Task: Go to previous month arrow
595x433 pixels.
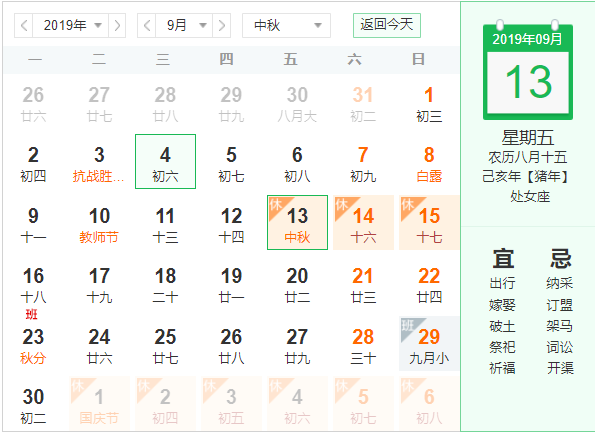Action: pos(146,25)
